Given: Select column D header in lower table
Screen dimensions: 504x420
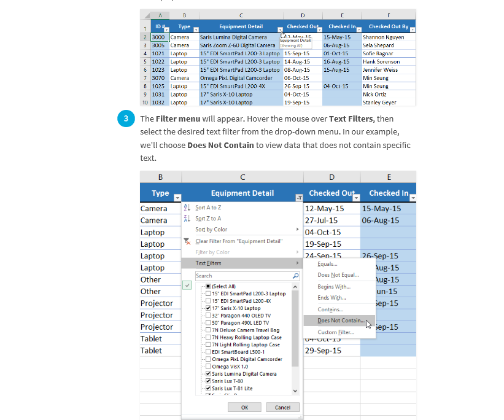Looking at the screenshot, I should tap(331, 177).
